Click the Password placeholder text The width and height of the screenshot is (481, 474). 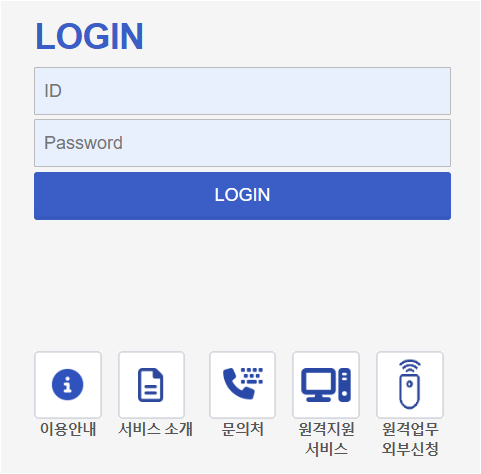(x=83, y=143)
